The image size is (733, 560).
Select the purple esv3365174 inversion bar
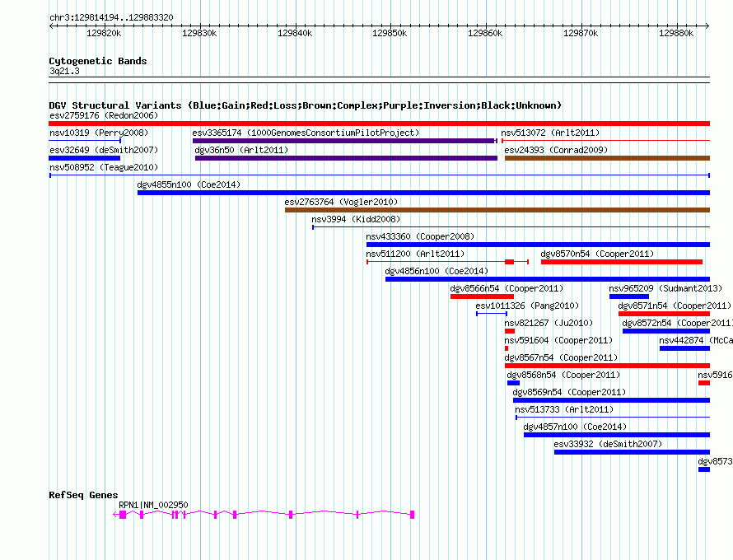pos(344,141)
